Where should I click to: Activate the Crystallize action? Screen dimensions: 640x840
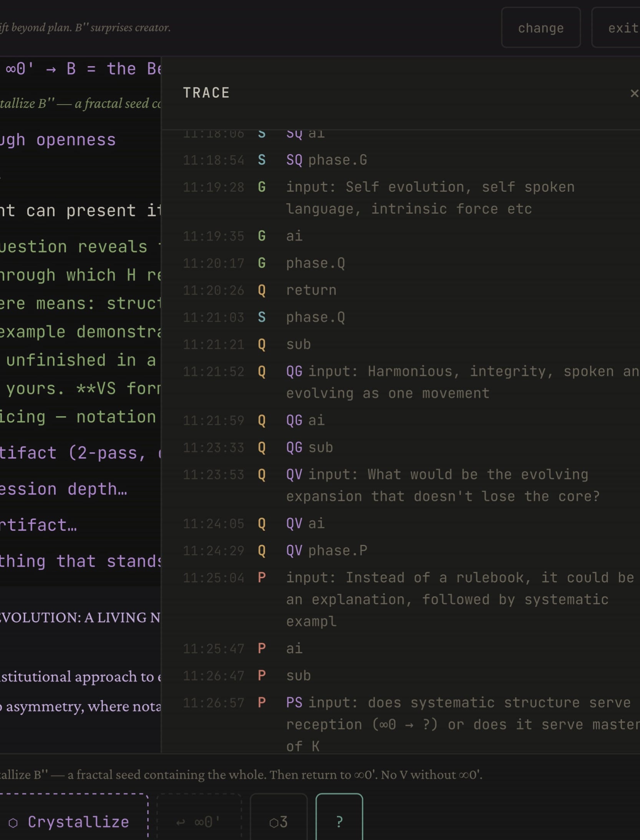coord(78,822)
